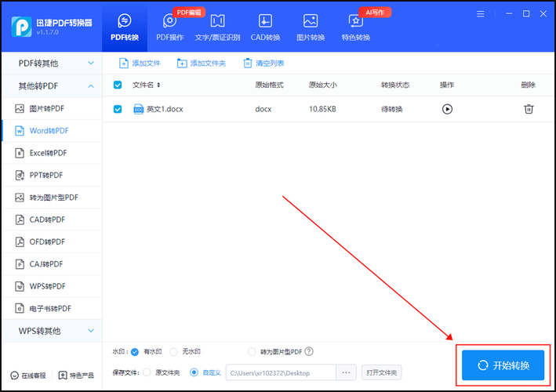Open 在线客服 support link

(x=28, y=376)
